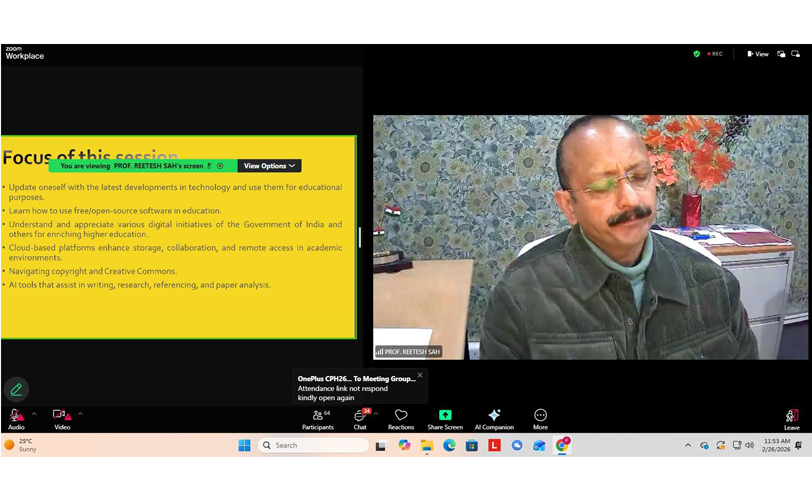Open the annotation pencil tool

tap(16, 389)
